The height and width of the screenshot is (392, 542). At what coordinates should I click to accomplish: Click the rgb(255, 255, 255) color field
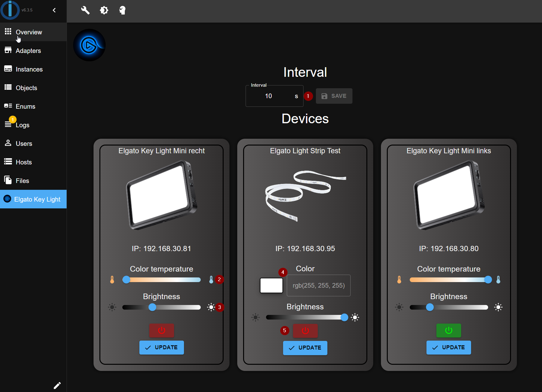(x=319, y=285)
